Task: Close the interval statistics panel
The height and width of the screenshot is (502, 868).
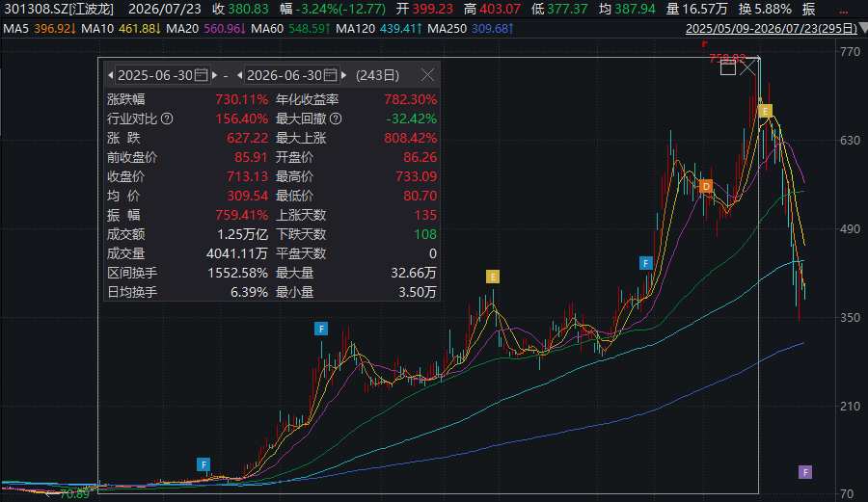Action: 427,75
